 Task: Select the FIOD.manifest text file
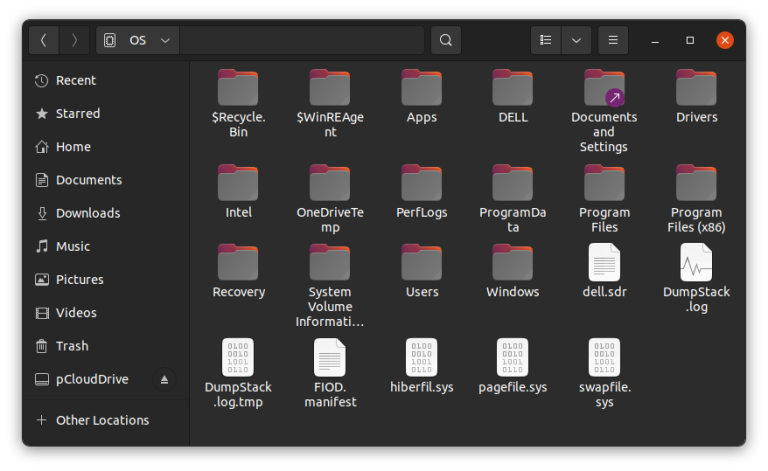[x=329, y=358]
